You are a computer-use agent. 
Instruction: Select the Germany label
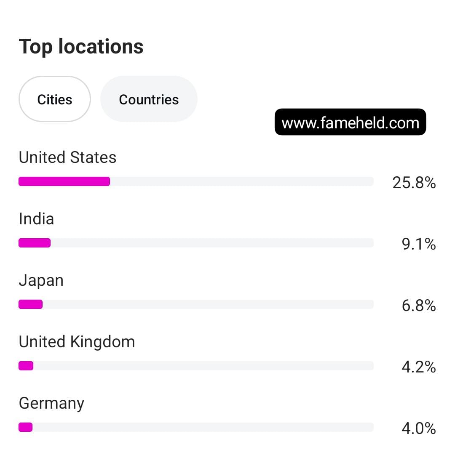coord(51,403)
